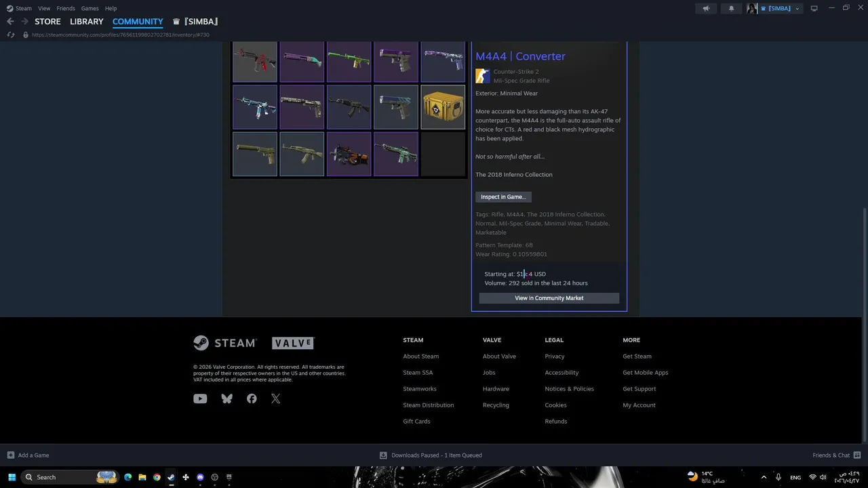Click the Valve logo in the footer
Image resolution: width=868 pixels, height=488 pixels.
click(293, 343)
